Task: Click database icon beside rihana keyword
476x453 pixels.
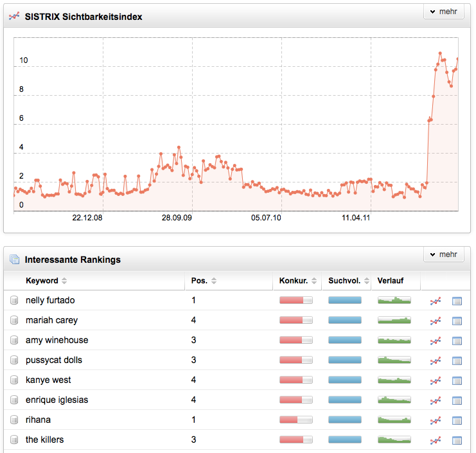Action: coord(14,420)
